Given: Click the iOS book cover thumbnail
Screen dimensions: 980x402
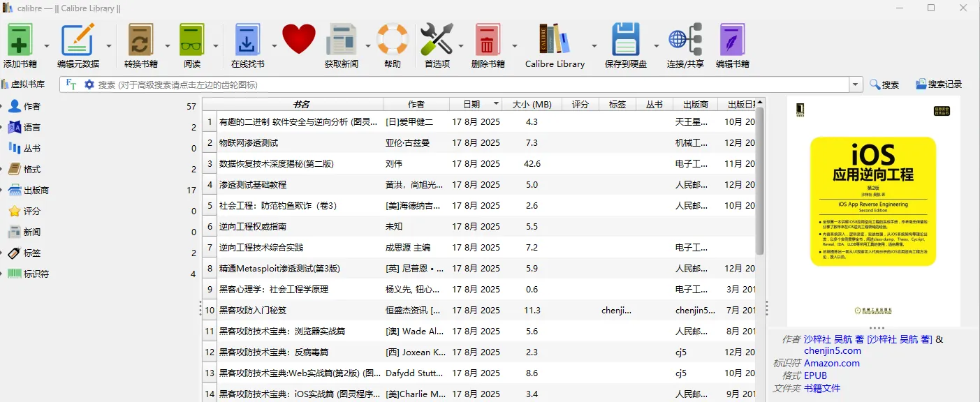Looking at the screenshot, I should coord(873,209).
